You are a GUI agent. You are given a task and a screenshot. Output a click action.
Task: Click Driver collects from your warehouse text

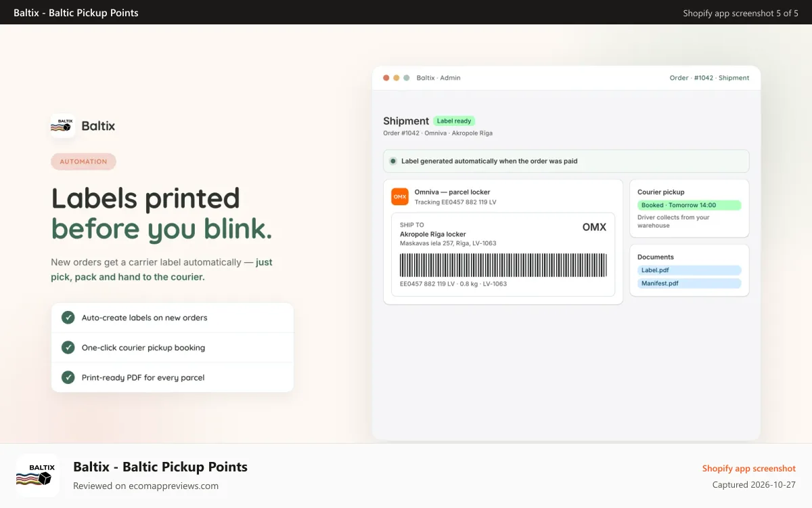[673, 221]
